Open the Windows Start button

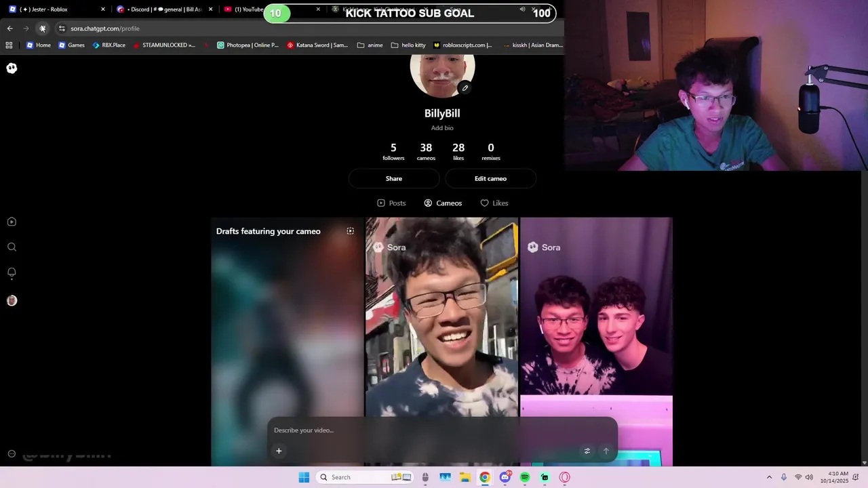(304, 477)
